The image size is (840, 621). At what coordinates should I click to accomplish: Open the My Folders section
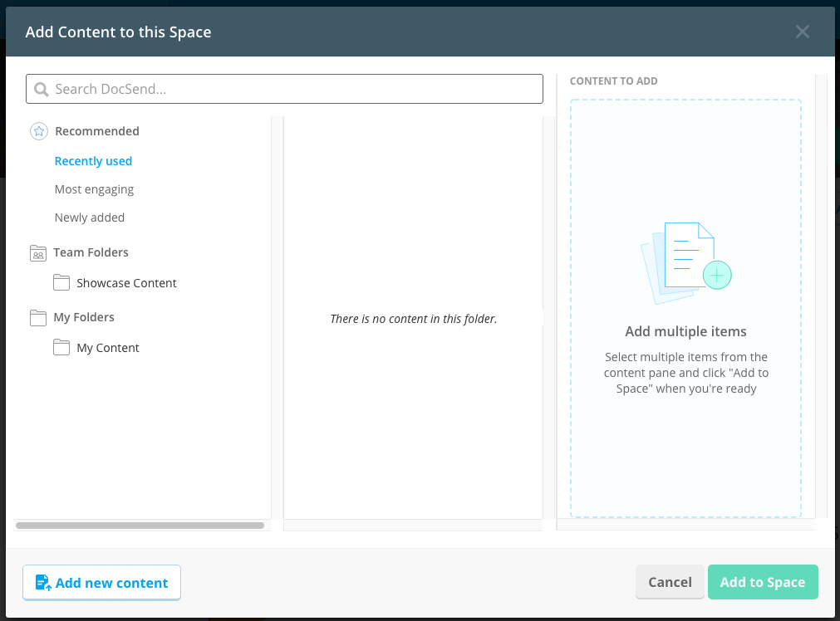[84, 317]
